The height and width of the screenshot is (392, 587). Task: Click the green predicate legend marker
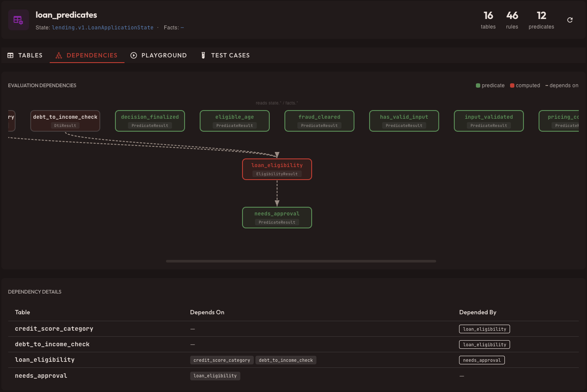(x=477, y=85)
